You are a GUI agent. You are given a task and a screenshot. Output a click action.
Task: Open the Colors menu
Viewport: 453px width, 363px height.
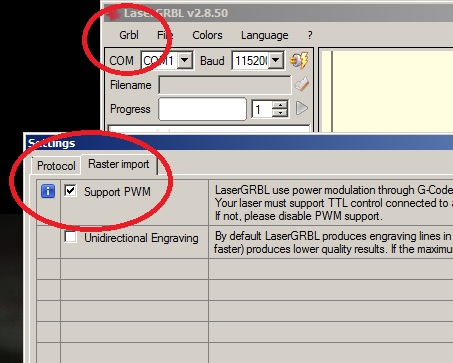(x=207, y=35)
